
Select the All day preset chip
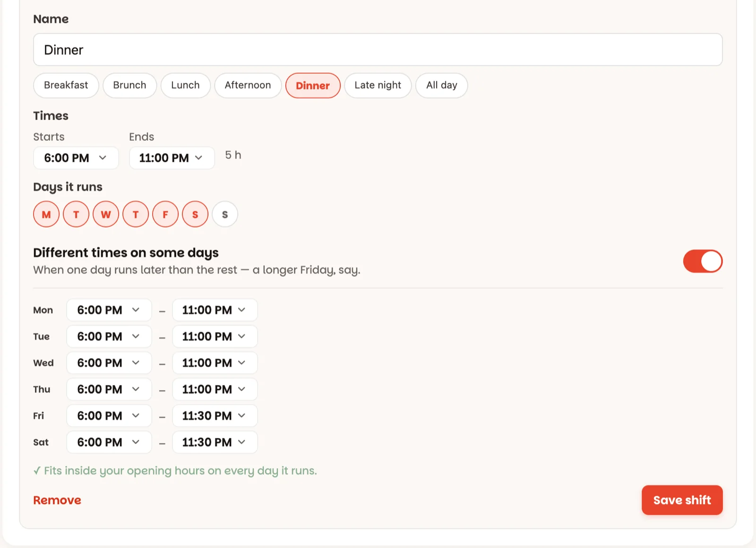coord(442,86)
